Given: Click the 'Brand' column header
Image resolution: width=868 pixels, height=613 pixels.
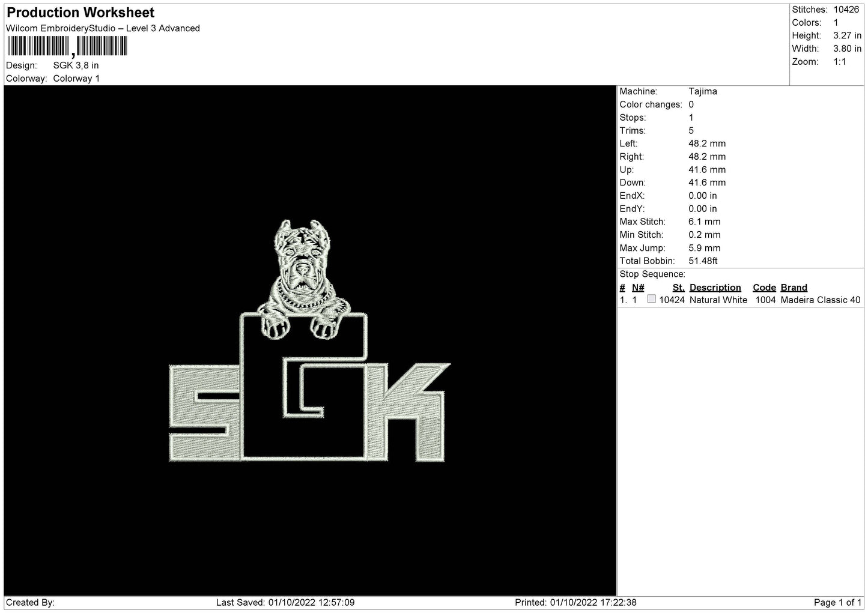Looking at the screenshot, I should pos(794,288).
